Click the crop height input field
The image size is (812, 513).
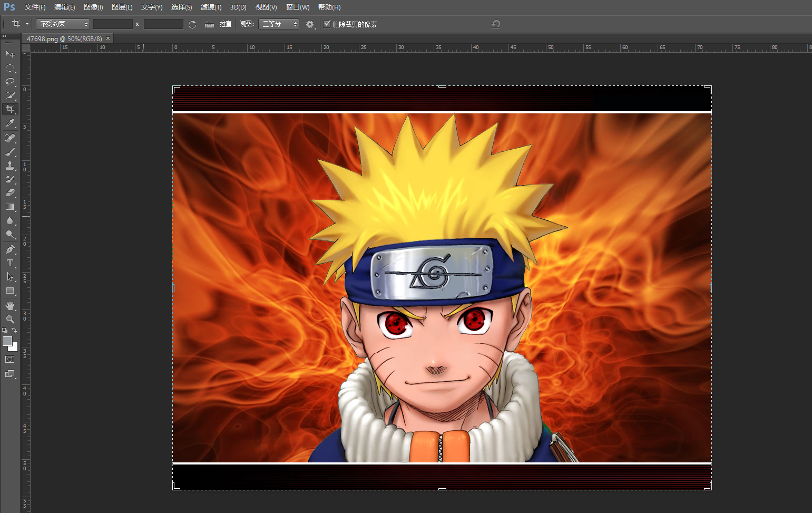pyautogui.click(x=163, y=24)
